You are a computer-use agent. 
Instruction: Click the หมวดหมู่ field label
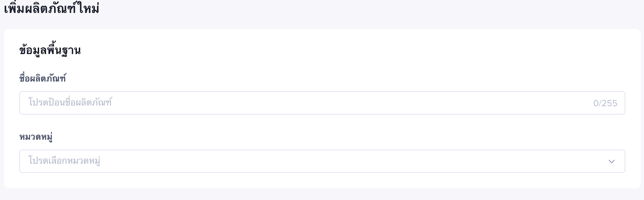pyautogui.click(x=36, y=137)
